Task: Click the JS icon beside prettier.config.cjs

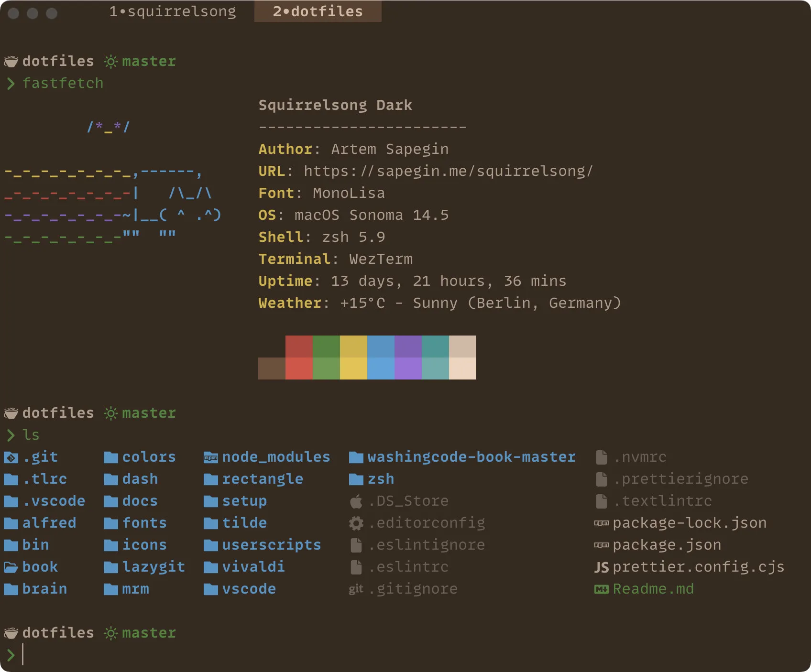Action: coord(602,567)
